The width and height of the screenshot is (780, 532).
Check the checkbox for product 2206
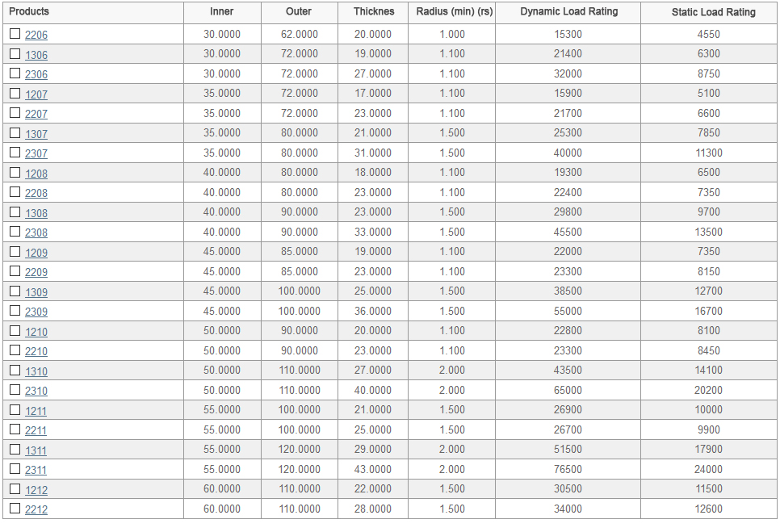pyautogui.click(x=15, y=34)
